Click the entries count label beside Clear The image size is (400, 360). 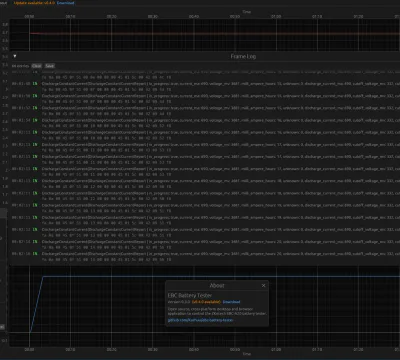coord(21,66)
